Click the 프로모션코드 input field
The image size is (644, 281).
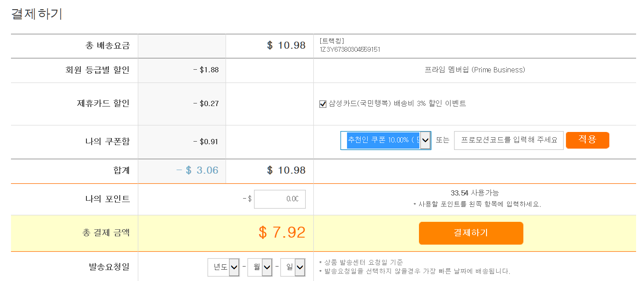pyautogui.click(x=508, y=140)
